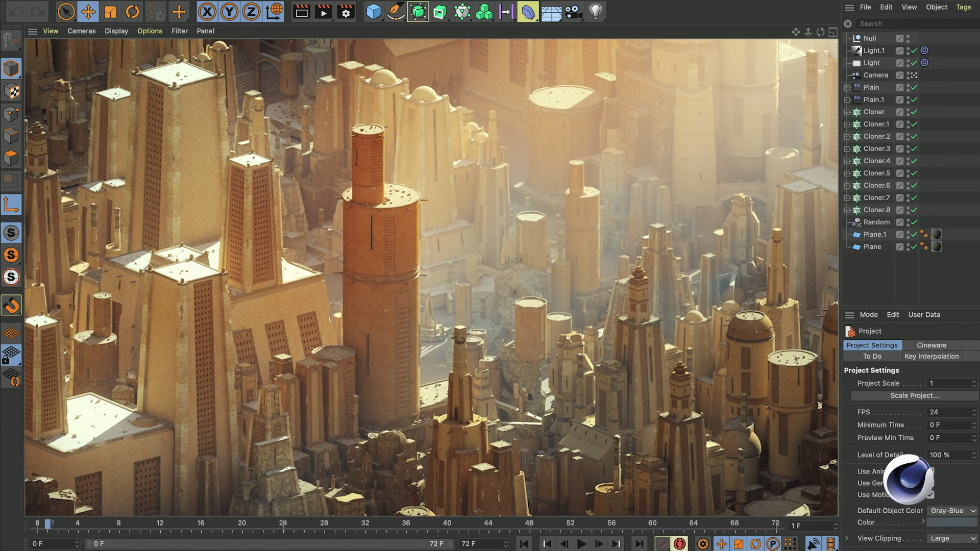The image size is (980, 551).
Task: Click the MoGraph Cloner cube-stack icon
Action: tap(484, 11)
